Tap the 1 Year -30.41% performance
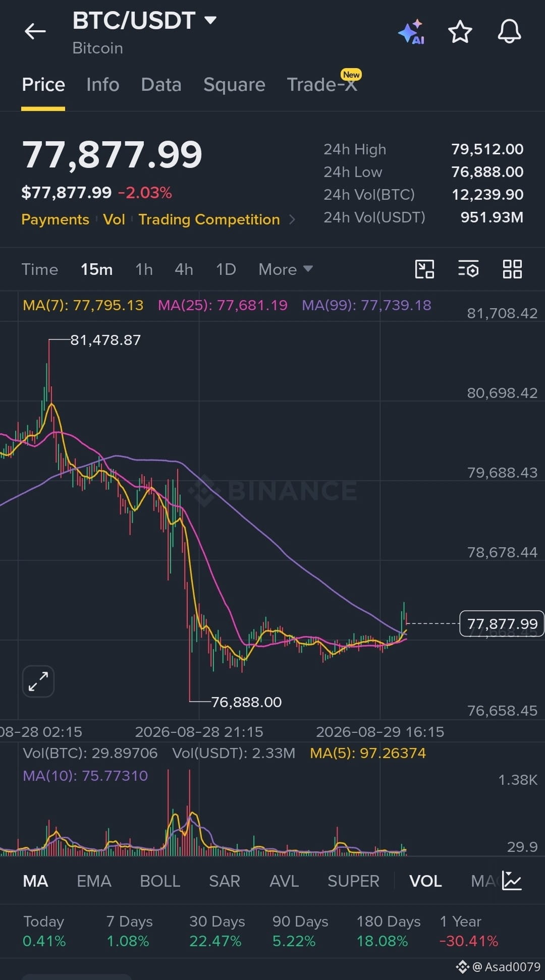Screen dimensions: 545x980 [x=469, y=931]
